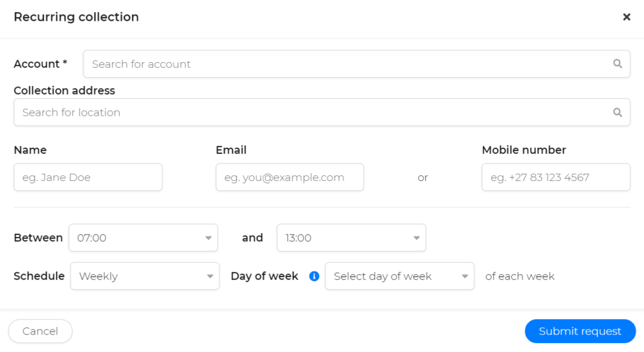Click the Recurring collection dialog title
Image resolution: width=644 pixels, height=352 pixels.
76,17
